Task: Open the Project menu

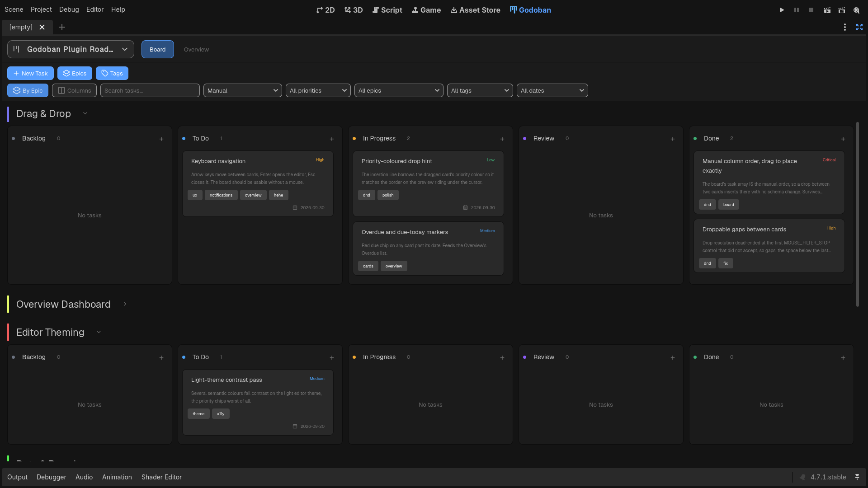Action: 41,9
